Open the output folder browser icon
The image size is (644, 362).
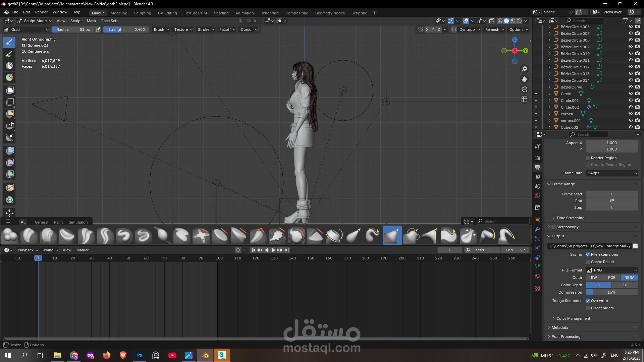tap(635, 246)
